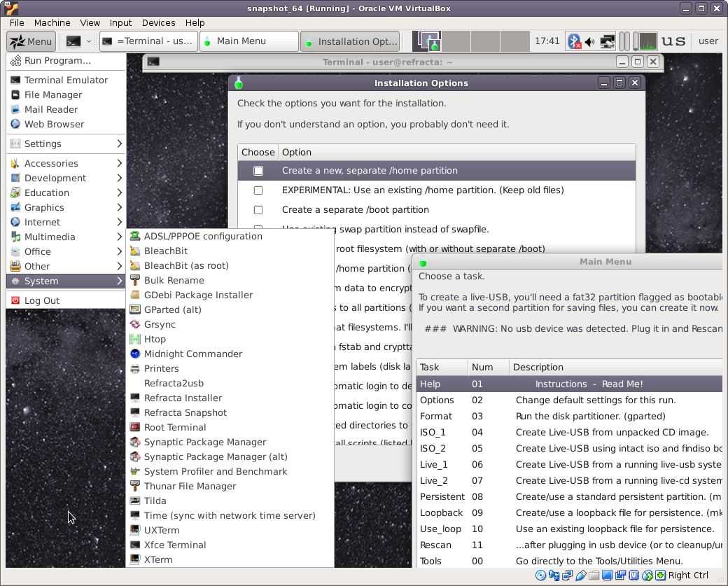This screenshot has height=586, width=728.
Task: Click the processor virtualization status icon
Action: [634, 575]
